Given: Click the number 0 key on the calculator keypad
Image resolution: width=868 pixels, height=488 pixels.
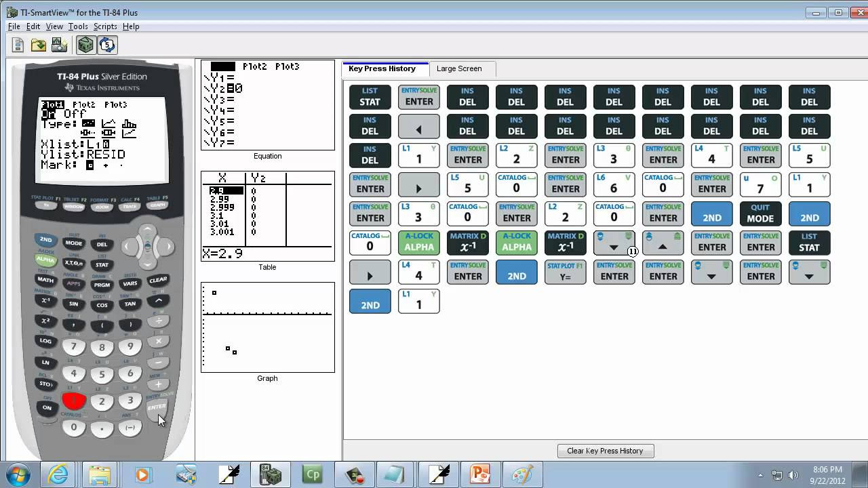Looking at the screenshot, I should click(74, 427).
